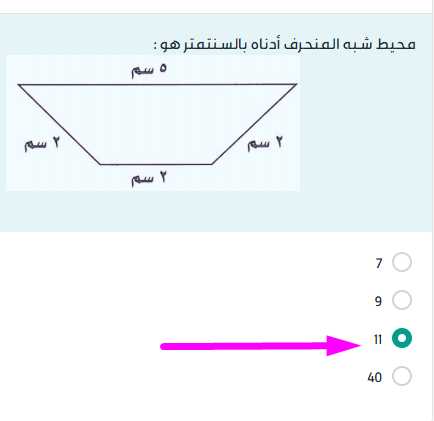434x421 pixels.
Task: Click the ٢ سم label below the trapezoid
Action: point(149,178)
